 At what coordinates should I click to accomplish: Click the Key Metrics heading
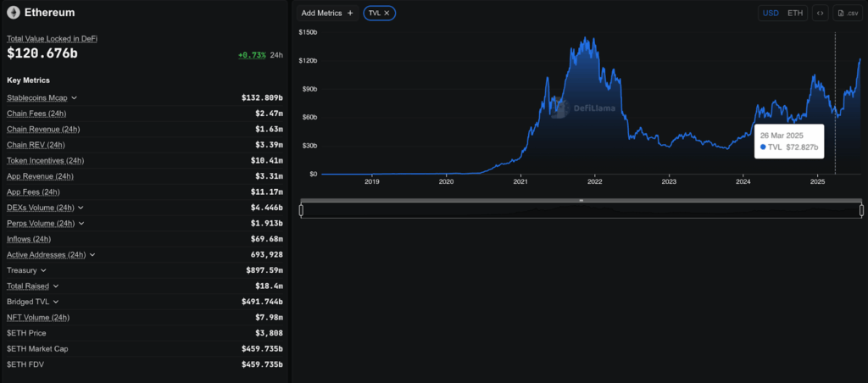pyautogui.click(x=28, y=80)
